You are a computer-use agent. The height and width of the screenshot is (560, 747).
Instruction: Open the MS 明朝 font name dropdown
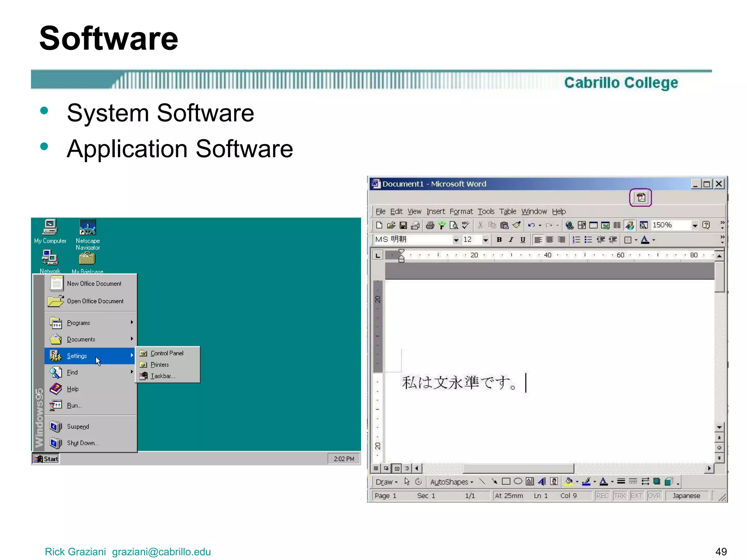pos(456,240)
